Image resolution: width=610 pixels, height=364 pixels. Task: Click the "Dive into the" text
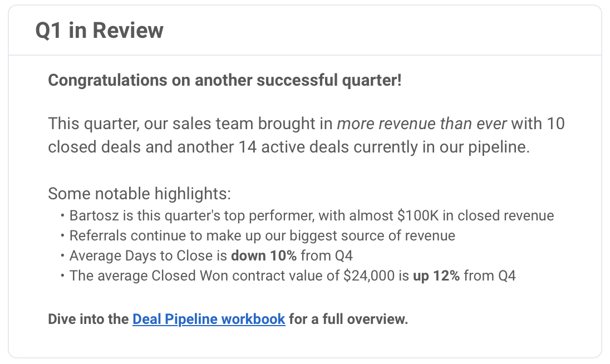pyautogui.click(x=88, y=319)
